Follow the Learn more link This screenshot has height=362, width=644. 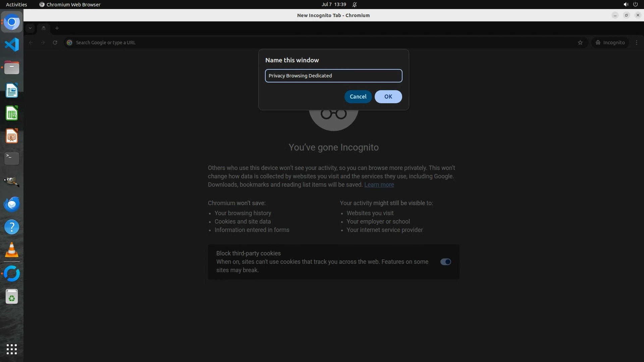(379, 185)
